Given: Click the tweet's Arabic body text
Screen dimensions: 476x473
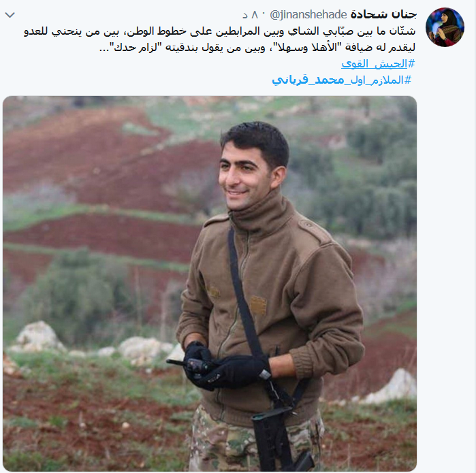Looking at the screenshot, I should pos(219,39).
